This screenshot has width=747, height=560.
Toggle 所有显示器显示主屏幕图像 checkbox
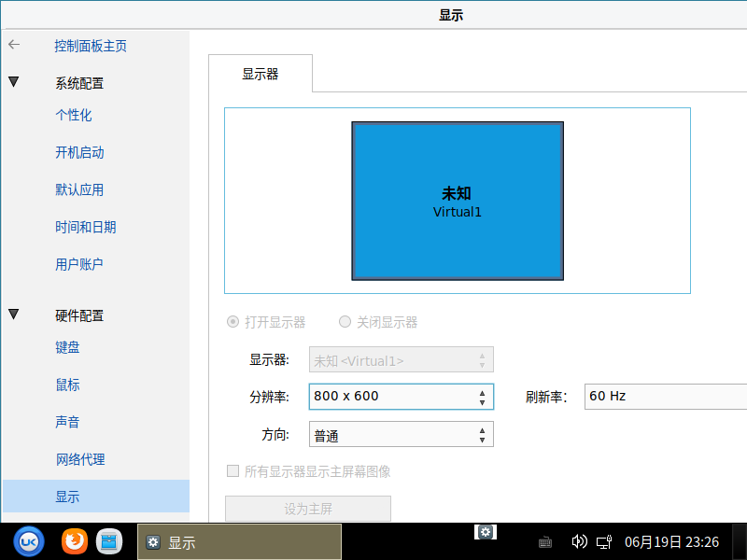[x=233, y=471]
